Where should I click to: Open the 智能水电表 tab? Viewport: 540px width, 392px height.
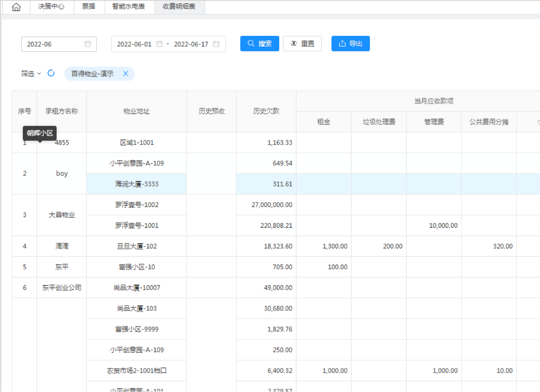128,7
